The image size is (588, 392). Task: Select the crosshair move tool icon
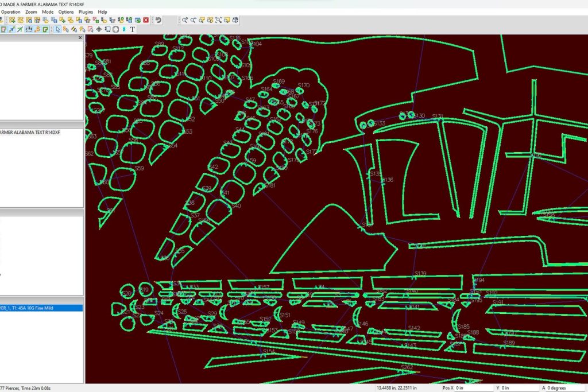point(99,29)
